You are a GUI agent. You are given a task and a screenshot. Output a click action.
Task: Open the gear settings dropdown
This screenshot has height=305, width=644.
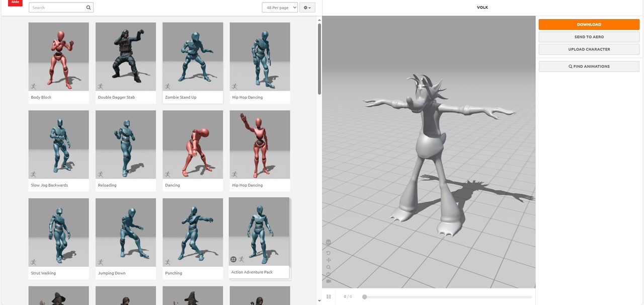[x=307, y=8]
